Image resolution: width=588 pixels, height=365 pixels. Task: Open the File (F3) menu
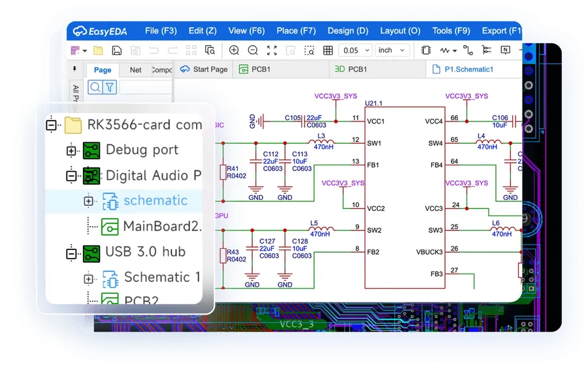[161, 31]
